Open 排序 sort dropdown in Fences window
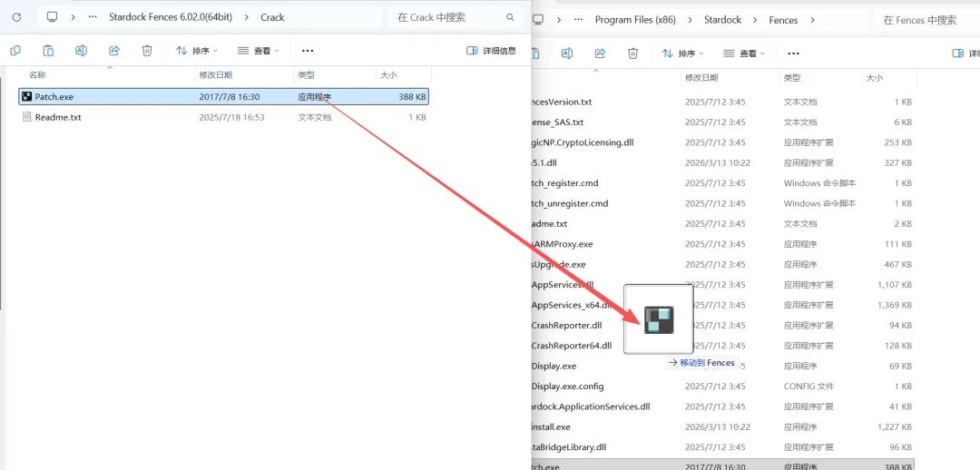Viewport: 980px width, 470px height. [x=682, y=54]
